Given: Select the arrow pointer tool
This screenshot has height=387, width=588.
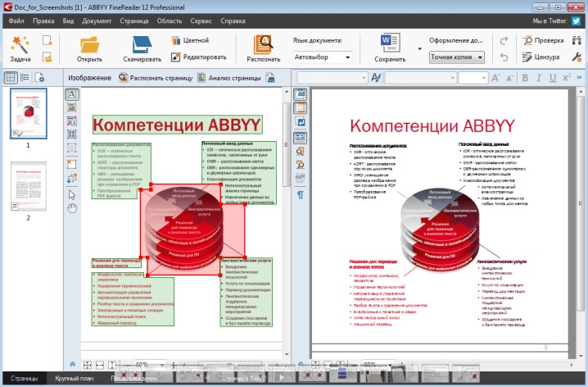Looking at the screenshot, I should [x=71, y=195].
